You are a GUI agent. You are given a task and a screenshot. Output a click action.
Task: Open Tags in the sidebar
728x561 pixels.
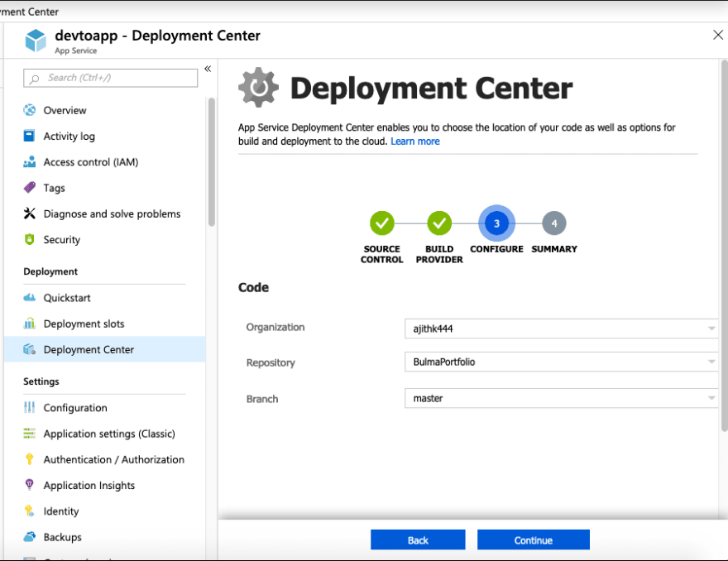click(x=105, y=188)
